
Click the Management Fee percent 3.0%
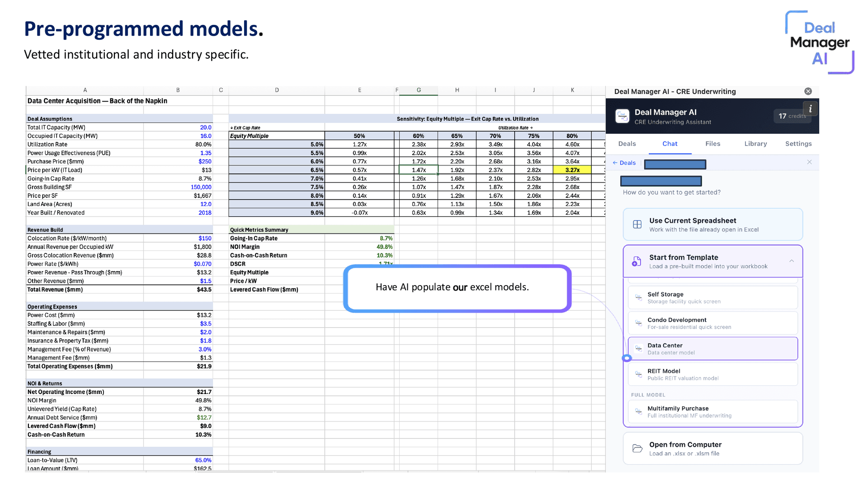pyautogui.click(x=178, y=349)
